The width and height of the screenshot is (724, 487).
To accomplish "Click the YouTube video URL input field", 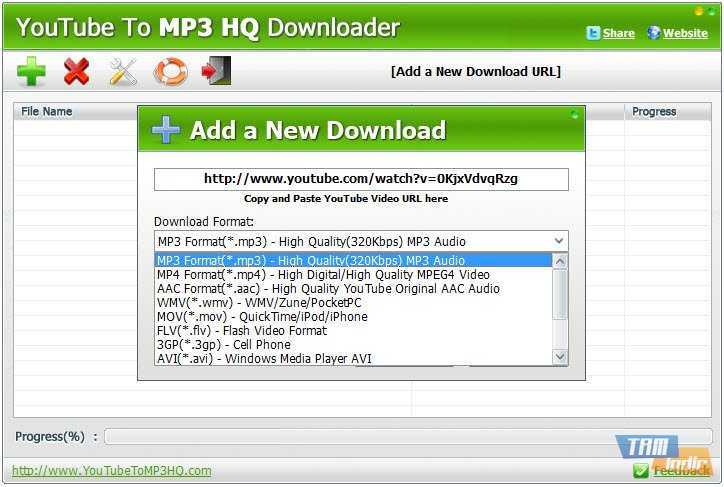I will pyautogui.click(x=361, y=179).
